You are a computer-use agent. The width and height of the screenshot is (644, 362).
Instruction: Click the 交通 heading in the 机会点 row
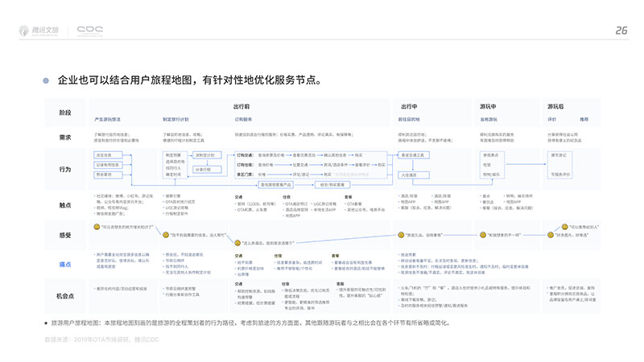pyautogui.click(x=238, y=284)
